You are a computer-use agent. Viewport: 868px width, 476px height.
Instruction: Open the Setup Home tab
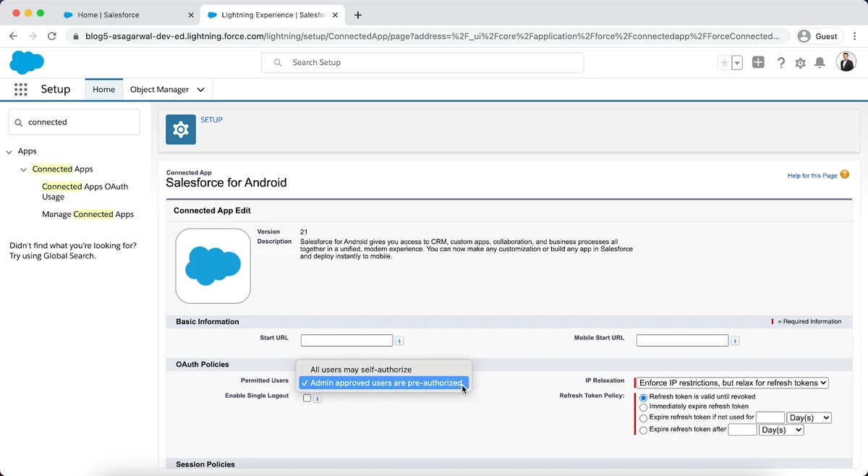tap(103, 90)
